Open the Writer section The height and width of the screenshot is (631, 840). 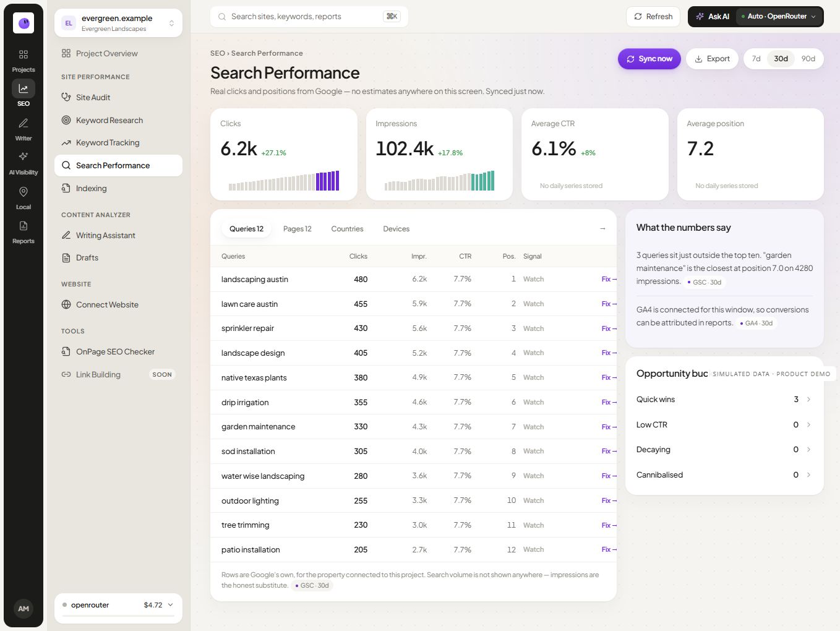(24, 129)
